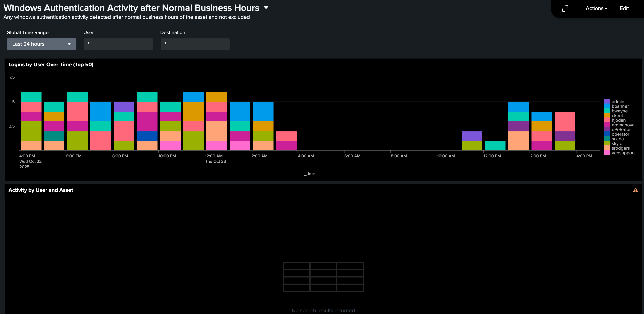Click the 12:00 PM single bwayne bar
644x314 pixels.
pyautogui.click(x=495, y=146)
